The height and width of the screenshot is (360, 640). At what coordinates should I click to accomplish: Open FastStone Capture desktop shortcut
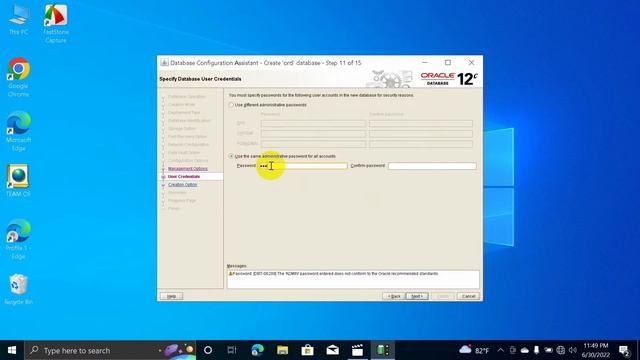(x=56, y=24)
